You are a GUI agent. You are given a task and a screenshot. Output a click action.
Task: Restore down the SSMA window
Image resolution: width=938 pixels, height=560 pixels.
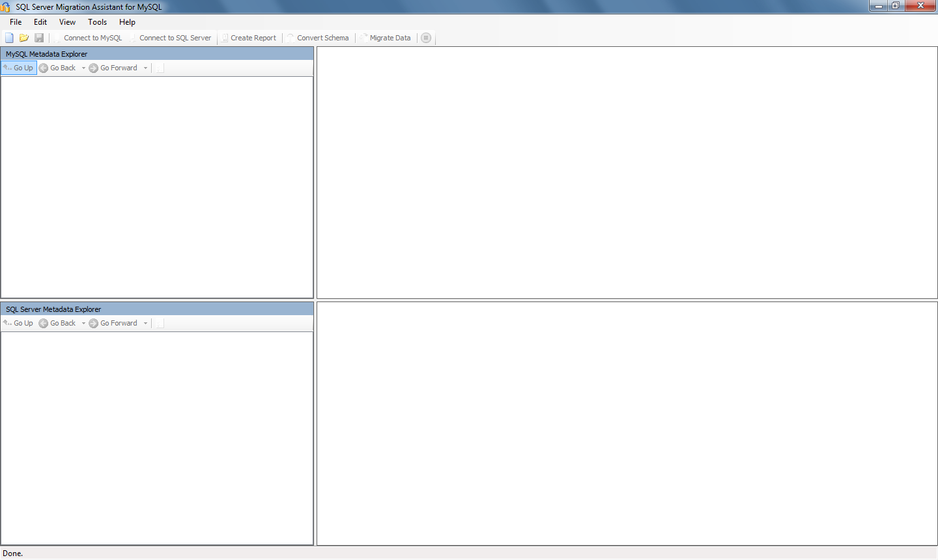click(896, 6)
